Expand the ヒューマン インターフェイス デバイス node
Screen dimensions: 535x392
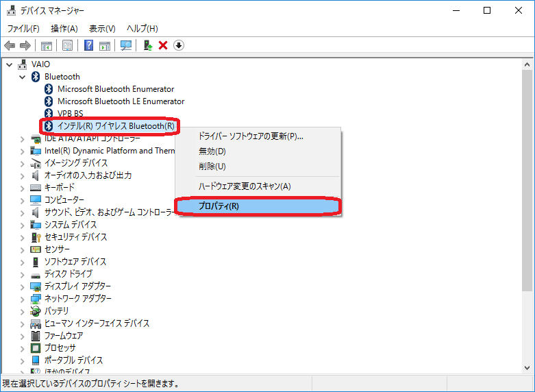click(22, 323)
